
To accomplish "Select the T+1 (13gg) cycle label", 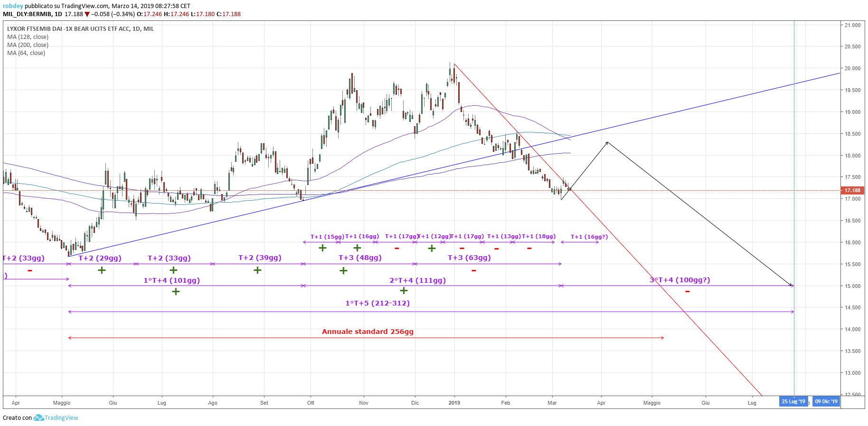I will (x=504, y=236).
